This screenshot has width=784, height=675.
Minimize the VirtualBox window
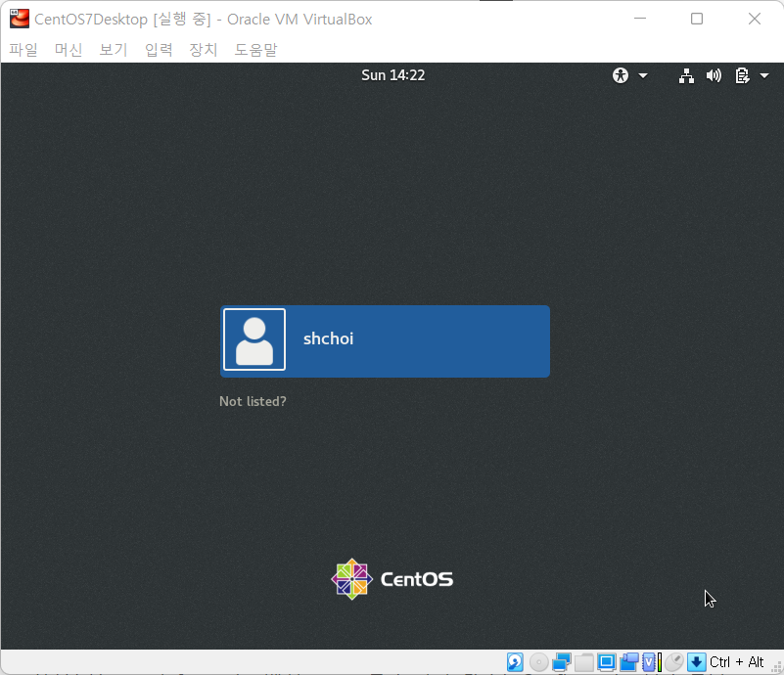tap(640, 19)
